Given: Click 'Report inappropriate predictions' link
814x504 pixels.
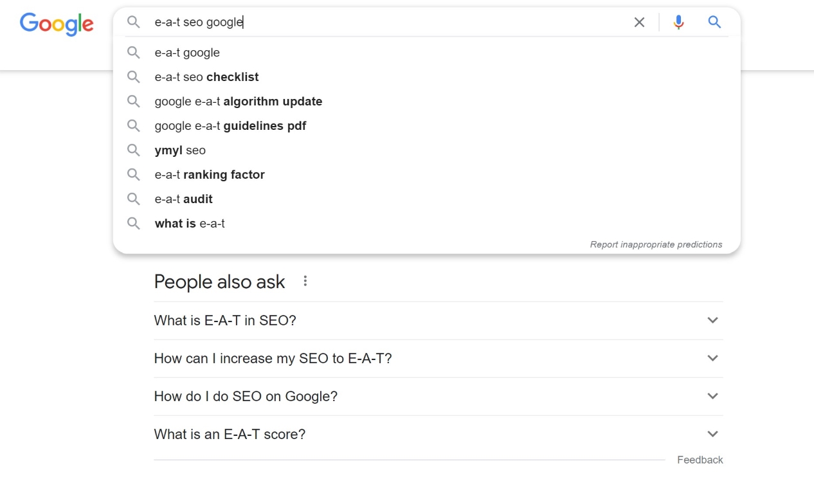Looking at the screenshot, I should point(656,244).
